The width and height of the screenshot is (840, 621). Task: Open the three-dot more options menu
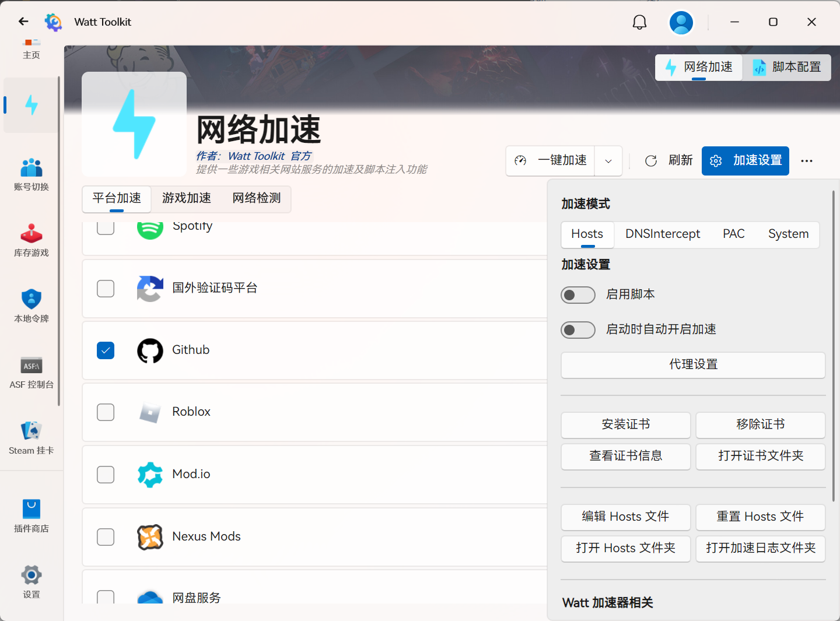coord(807,161)
